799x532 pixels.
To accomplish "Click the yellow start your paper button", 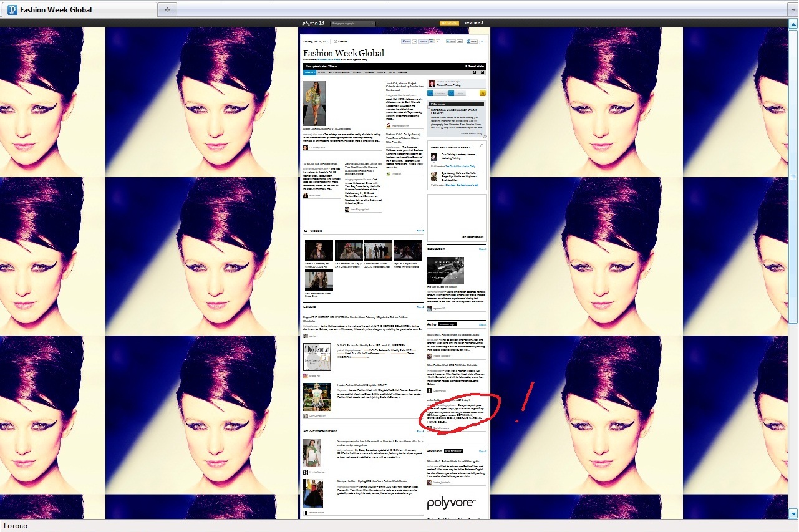I will (449, 23).
